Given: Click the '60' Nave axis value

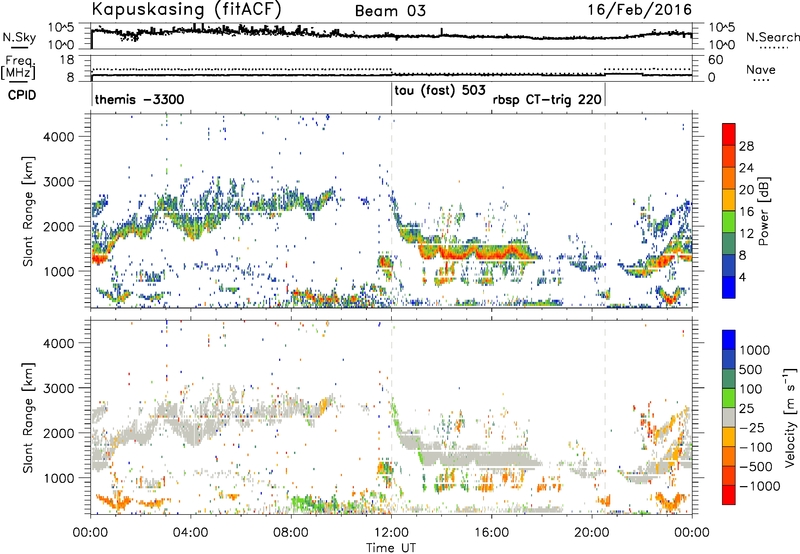Looking at the screenshot, I should coord(716,60).
